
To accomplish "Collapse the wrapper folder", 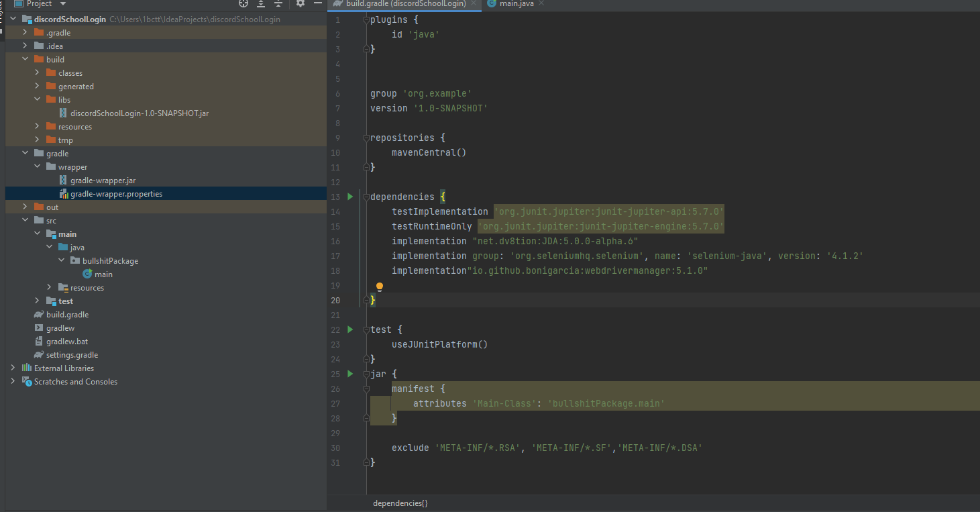I will 37,167.
